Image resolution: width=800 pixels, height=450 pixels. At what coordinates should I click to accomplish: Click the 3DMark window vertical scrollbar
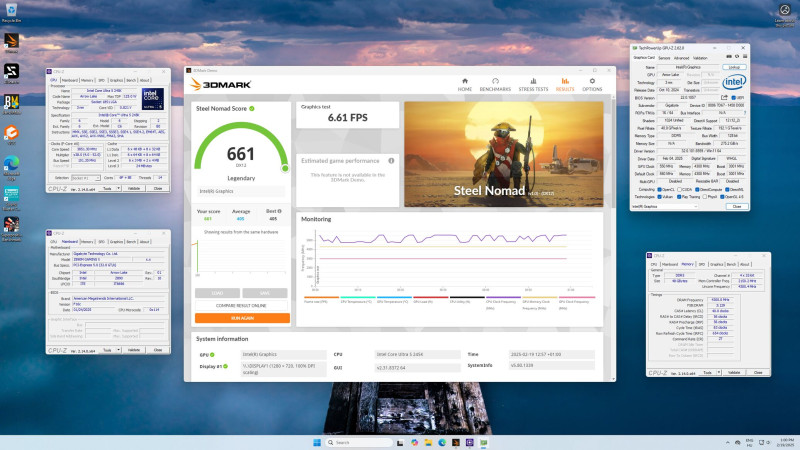613,237
